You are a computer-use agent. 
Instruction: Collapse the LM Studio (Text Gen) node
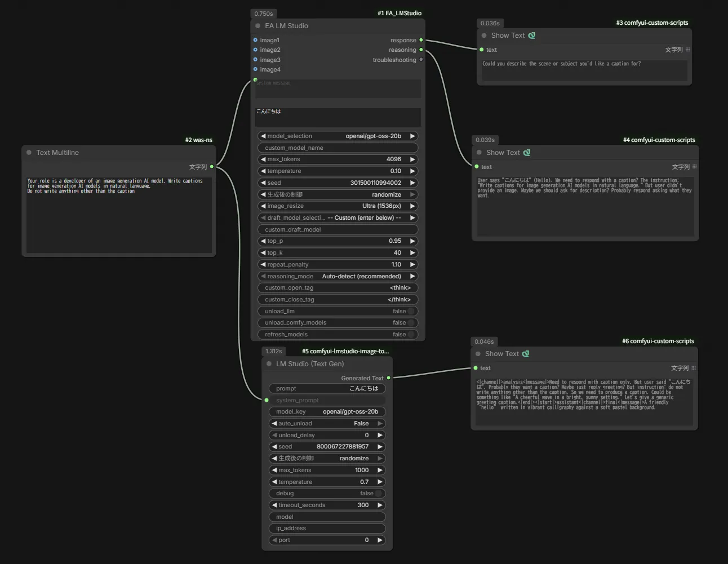point(269,364)
